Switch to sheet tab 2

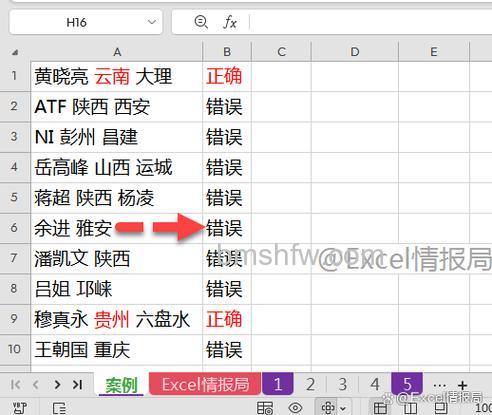pos(310,384)
